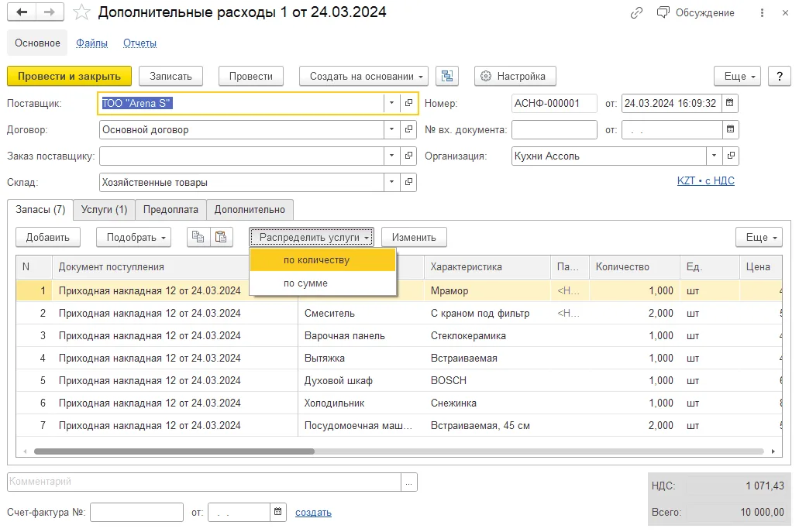The height and width of the screenshot is (532, 799).
Task: Go forward with the right arrow
Action: (x=50, y=12)
